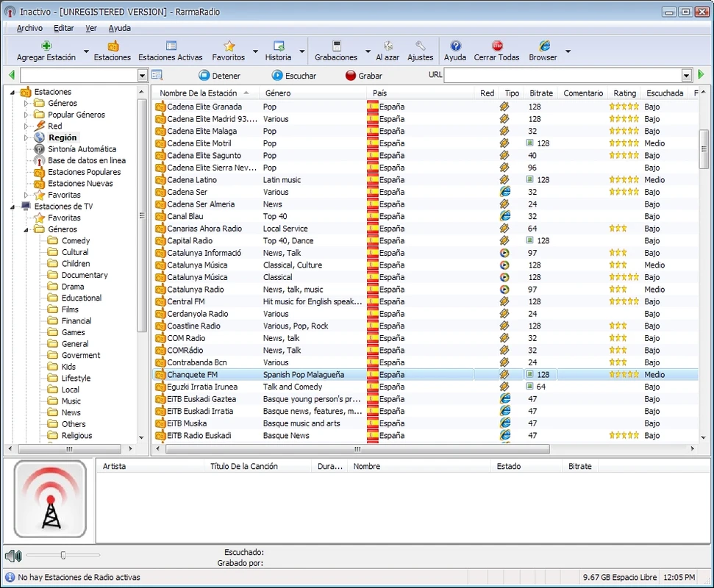
Task: Sort by Nombre De la Estación column
Action: (x=205, y=93)
